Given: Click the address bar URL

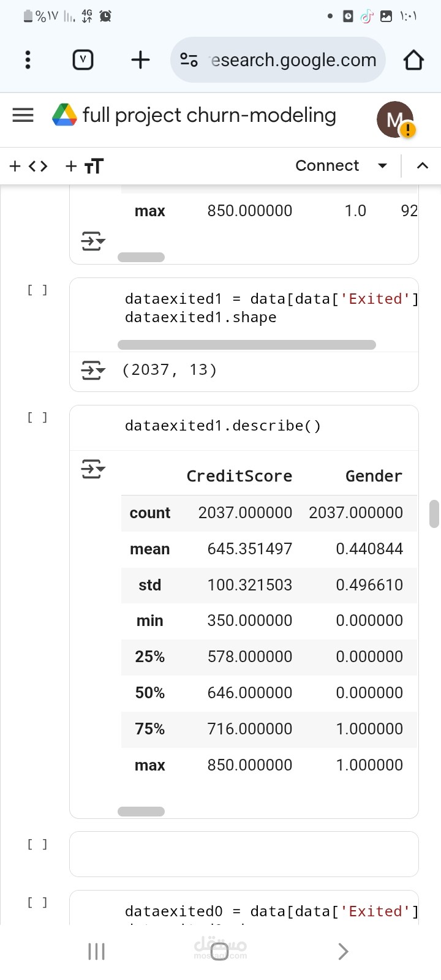Looking at the screenshot, I should [293, 60].
